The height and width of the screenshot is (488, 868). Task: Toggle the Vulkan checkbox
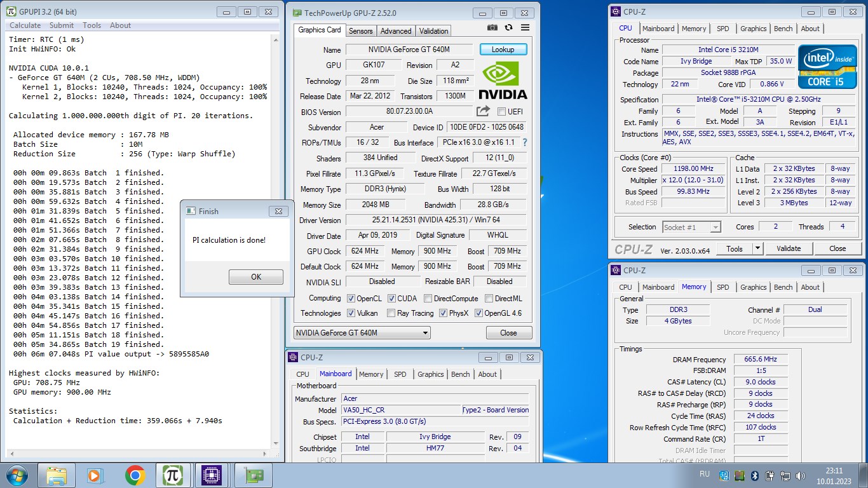(x=351, y=313)
